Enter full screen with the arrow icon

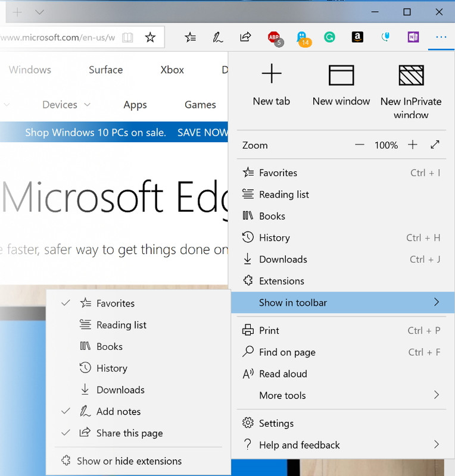tap(435, 145)
